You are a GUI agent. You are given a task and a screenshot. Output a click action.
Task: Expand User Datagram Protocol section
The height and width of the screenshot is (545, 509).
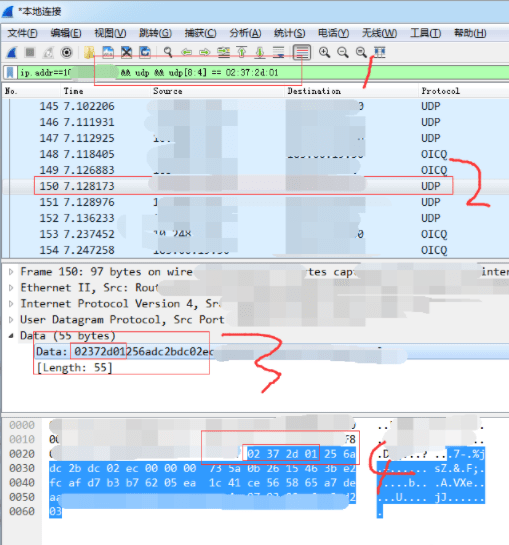pos(11,319)
